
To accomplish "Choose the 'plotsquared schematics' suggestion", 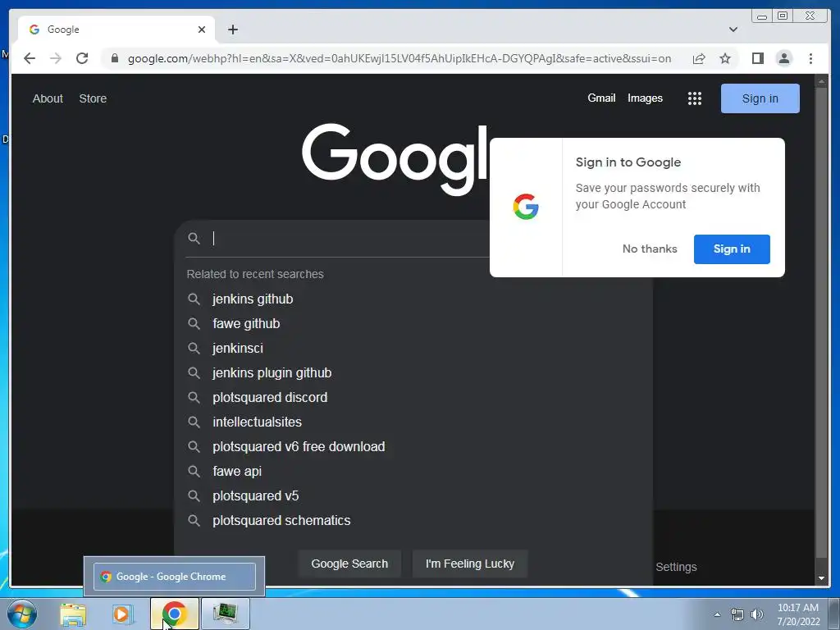I will point(413,521).
